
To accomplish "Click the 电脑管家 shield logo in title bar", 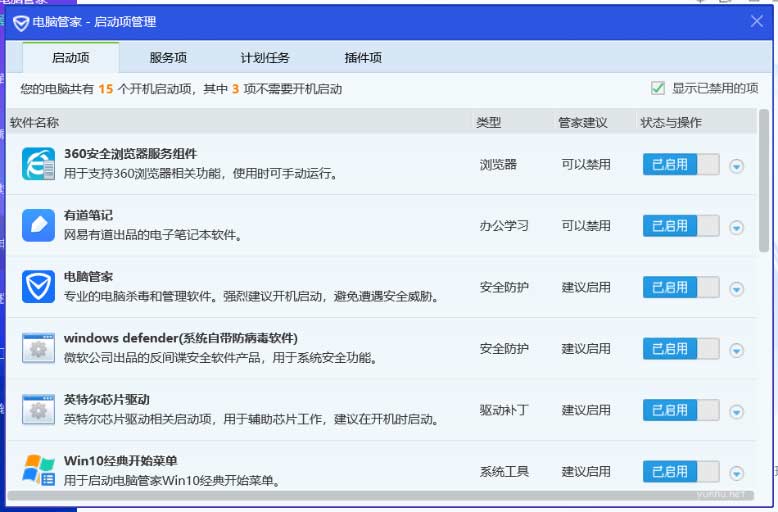I will (21, 22).
